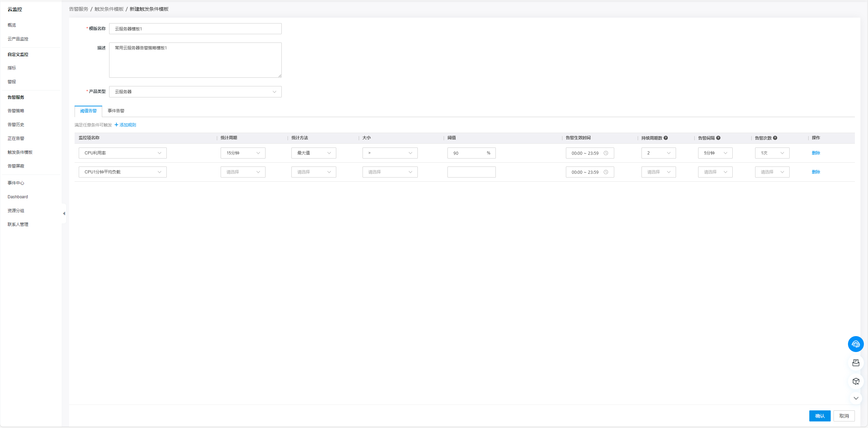Click clock icon in first row time range
This screenshot has height=428, width=868.
click(606, 153)
